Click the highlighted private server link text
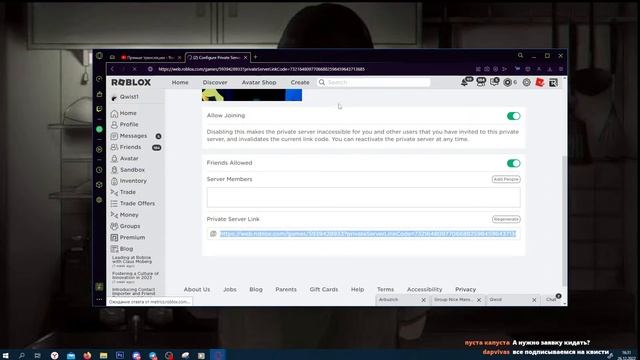640x360 pixels. [x=368, y=234]
